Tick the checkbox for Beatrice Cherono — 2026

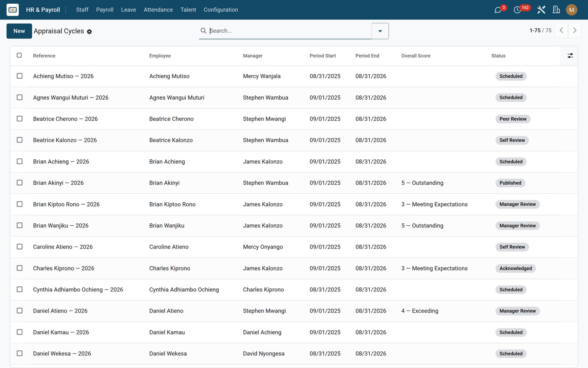(x=19, y=118)
